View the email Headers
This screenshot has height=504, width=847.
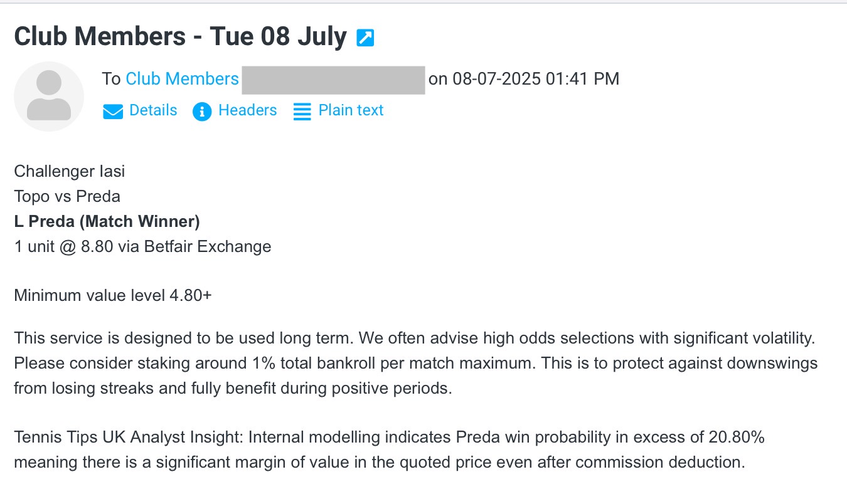(x=247, y=110)
